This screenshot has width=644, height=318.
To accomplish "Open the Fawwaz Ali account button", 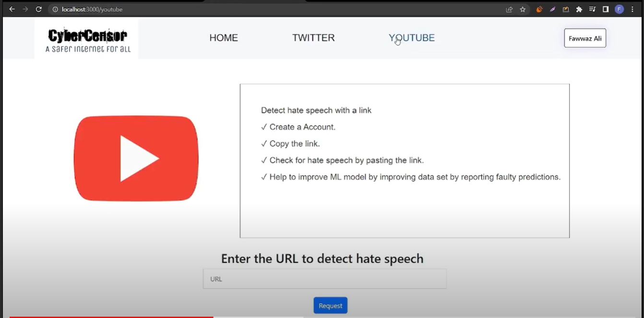I will (x=585, y=38).
